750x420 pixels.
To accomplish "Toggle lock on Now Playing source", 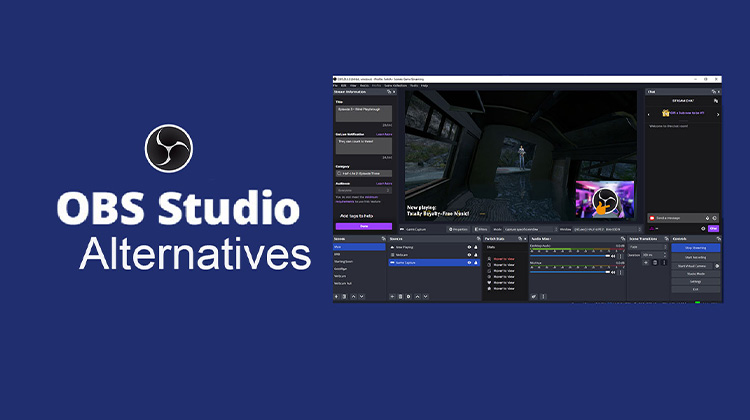I will point(475,247).
